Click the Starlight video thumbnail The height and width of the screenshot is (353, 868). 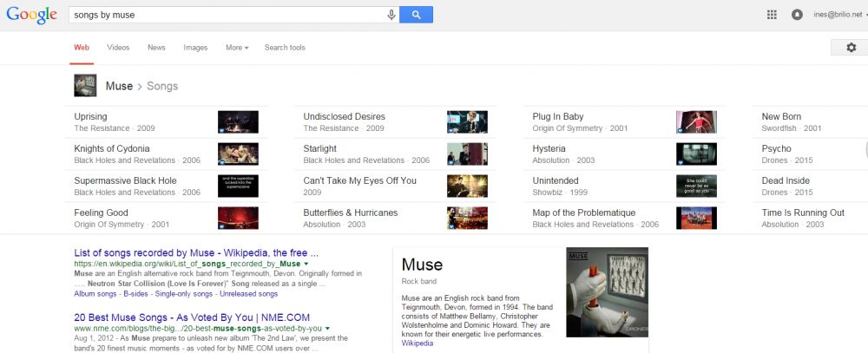467,154
